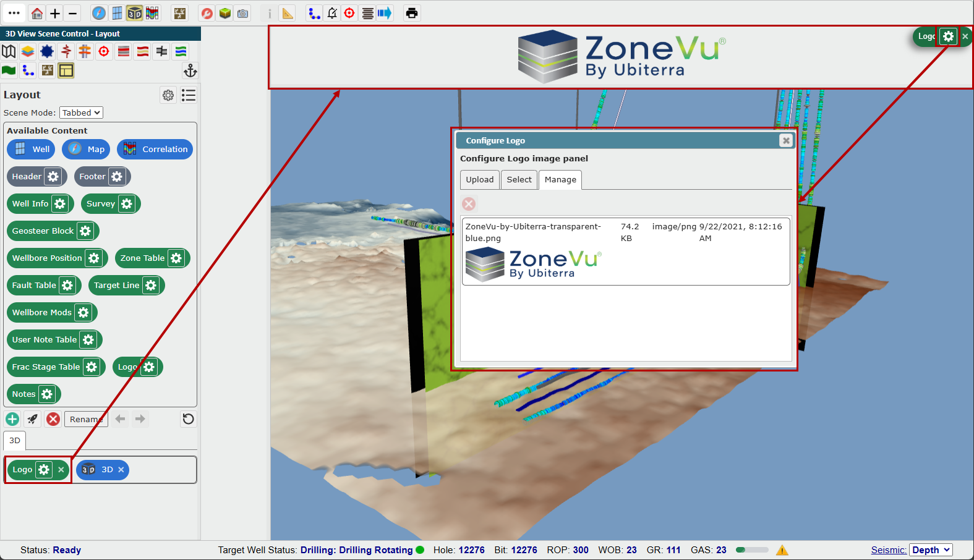
Task: Select the 3D layout tab
Action: pyautogui.click(x=15, y=441)
